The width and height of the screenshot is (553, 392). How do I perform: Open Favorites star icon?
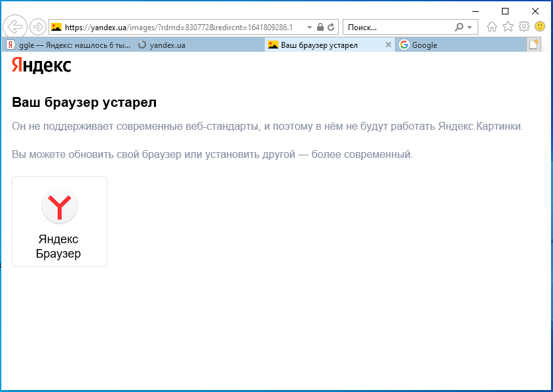point(508,26)
